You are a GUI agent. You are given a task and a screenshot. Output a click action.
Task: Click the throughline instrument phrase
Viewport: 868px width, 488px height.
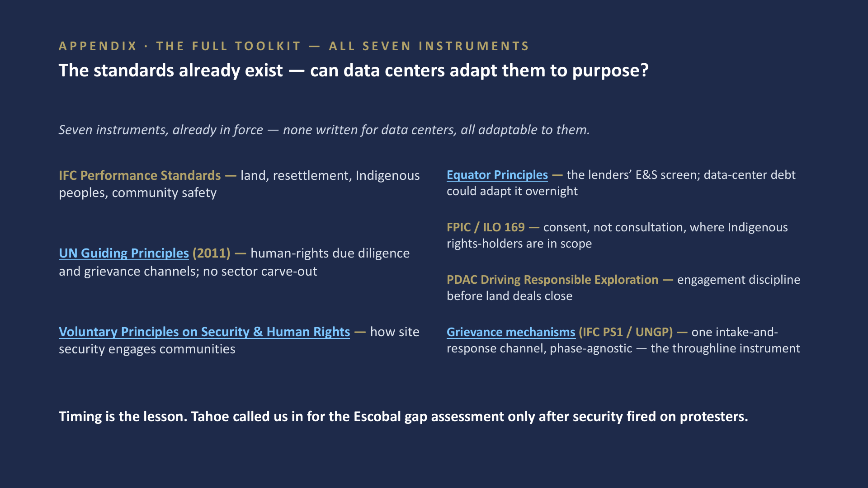[x=725, y=348]
